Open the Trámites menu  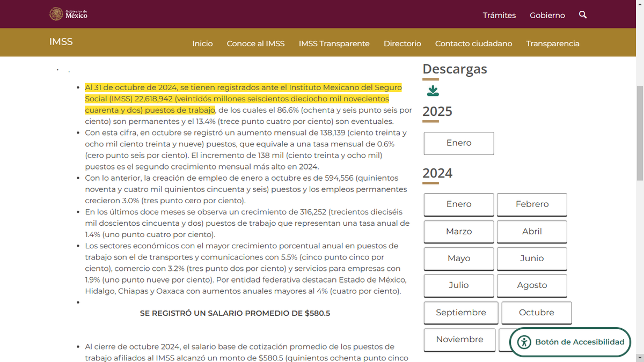[x=499, y=15]
